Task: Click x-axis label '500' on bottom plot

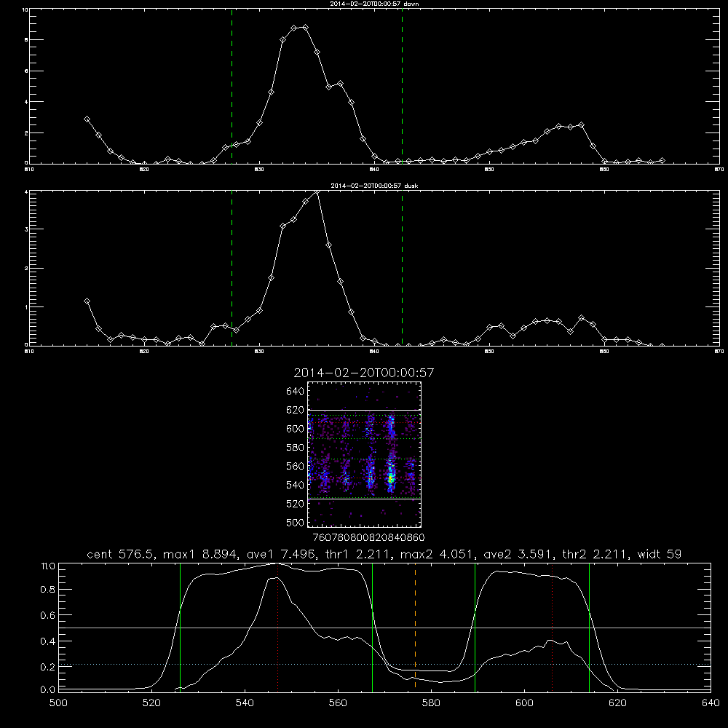Action: (58, 703)
